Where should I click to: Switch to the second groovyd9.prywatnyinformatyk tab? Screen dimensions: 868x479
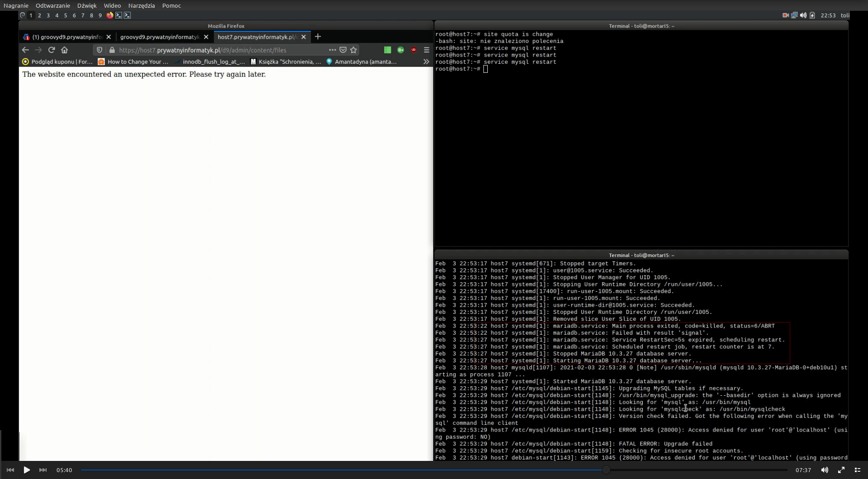click(x=160, y=37)
